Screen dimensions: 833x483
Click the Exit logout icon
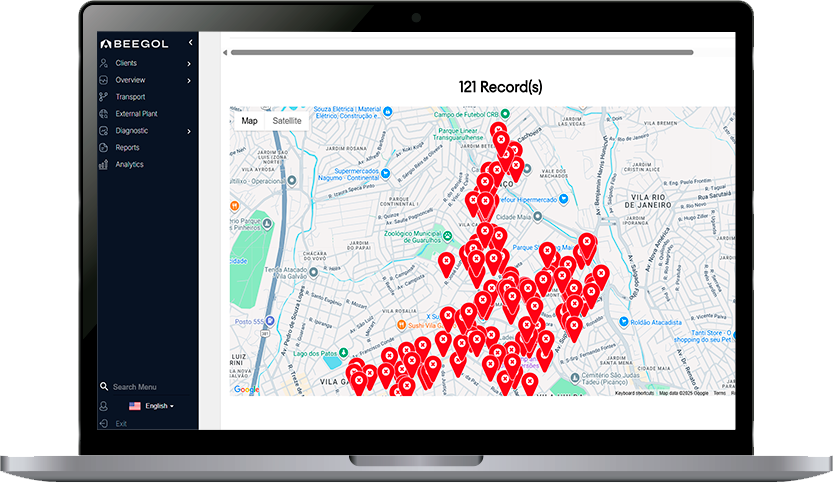coord(104,424)
